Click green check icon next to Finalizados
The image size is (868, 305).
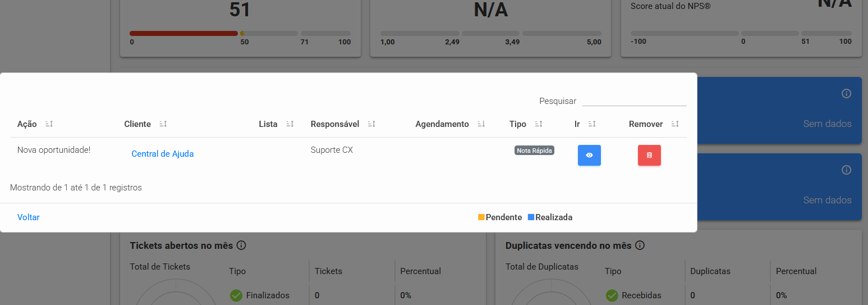pyautogui.click(x=236, y=295)
